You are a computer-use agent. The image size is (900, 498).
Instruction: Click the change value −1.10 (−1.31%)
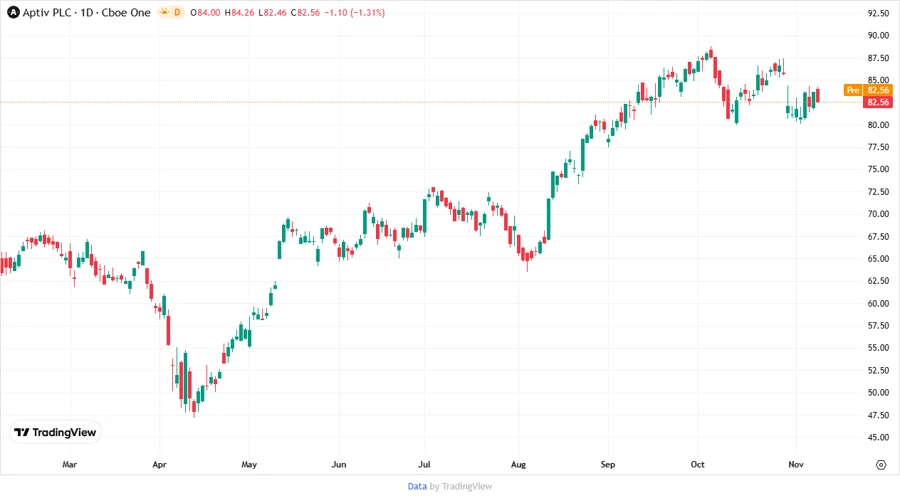pyautogui.click(x=354, y=12)
